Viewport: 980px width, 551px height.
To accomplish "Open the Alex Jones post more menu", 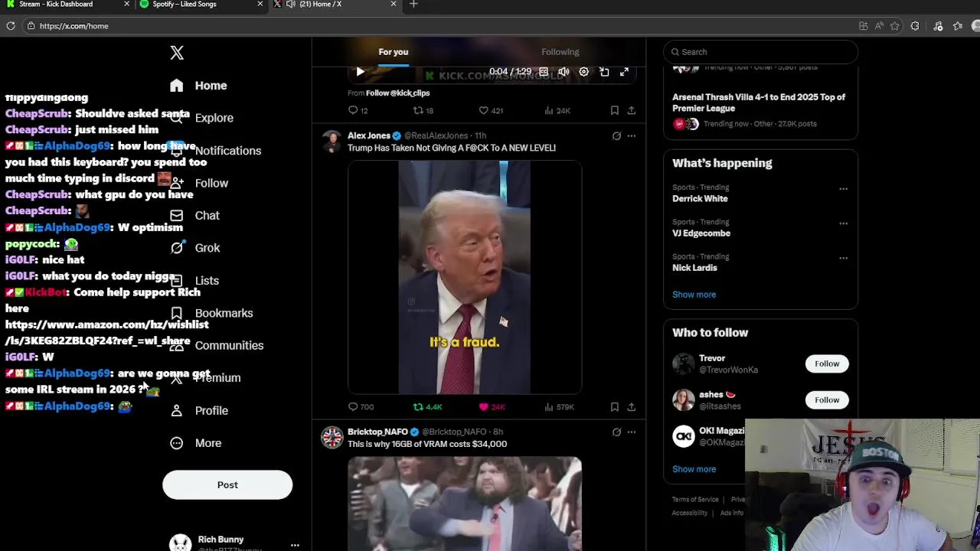I will tap(632, 136).
